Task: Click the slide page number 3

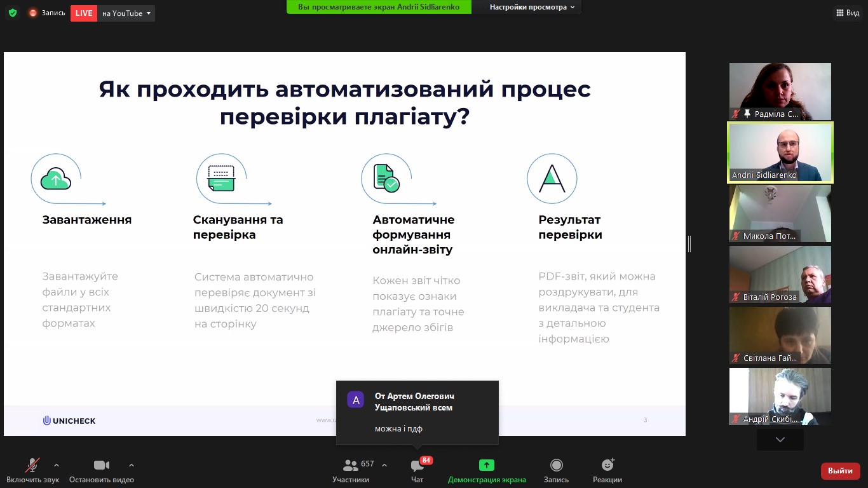Action: [646, 420]
